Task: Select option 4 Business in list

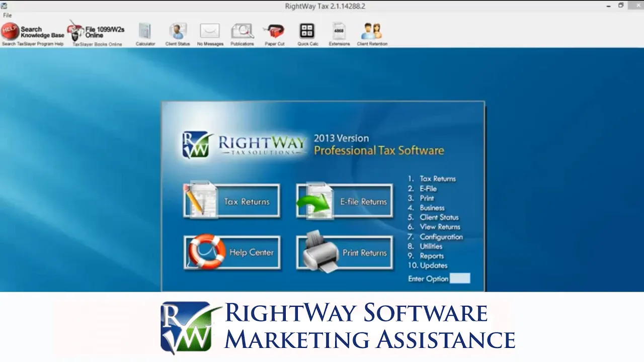Action: click(x=426, y=208)
